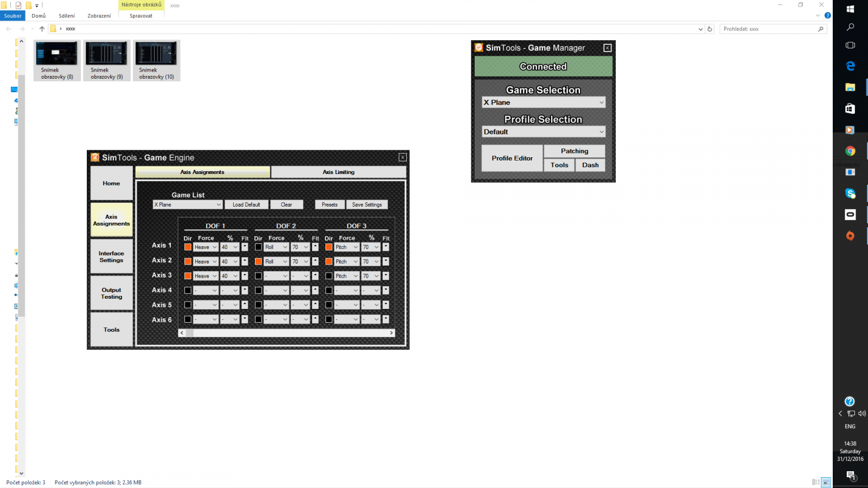868x488 pixels.
Task: Select the Axis Assignments top tab
Action: (202, 172)
